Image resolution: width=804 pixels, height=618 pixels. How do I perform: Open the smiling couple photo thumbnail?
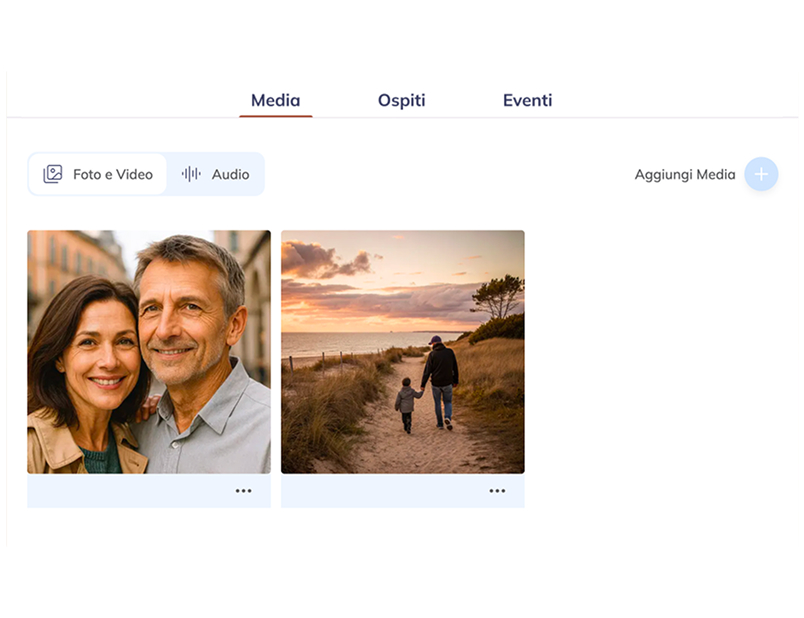[x=149, y=351]
